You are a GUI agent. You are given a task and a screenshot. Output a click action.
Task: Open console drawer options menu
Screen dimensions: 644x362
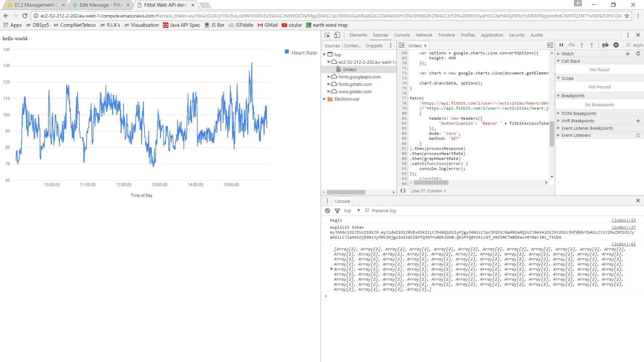(327, 201)
